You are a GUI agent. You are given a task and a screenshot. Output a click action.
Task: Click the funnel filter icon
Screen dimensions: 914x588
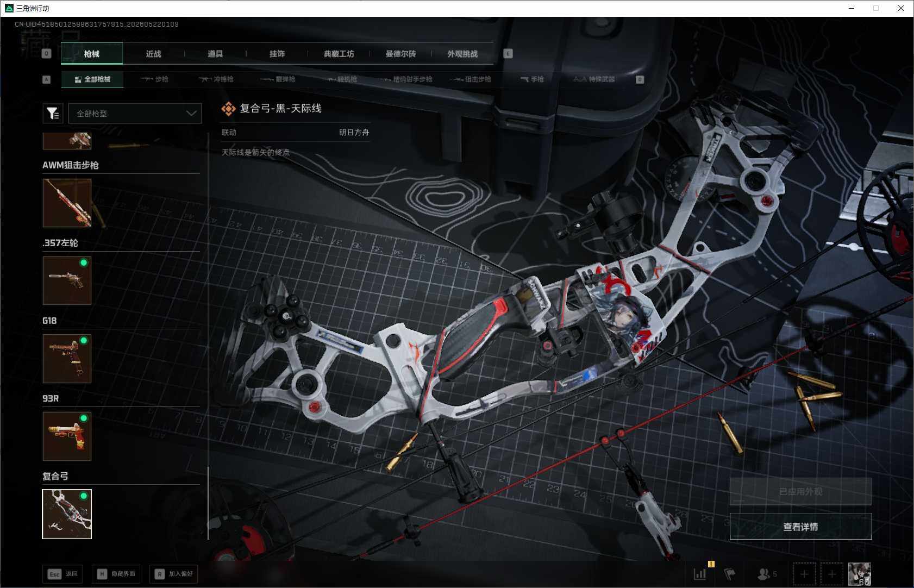(53, 113)
